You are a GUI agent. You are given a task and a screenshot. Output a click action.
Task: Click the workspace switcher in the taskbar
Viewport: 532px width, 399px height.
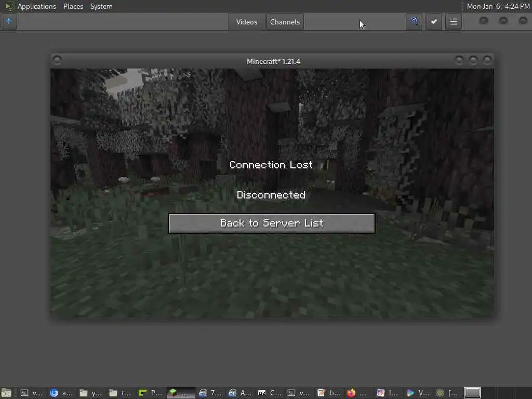[472, 393]
